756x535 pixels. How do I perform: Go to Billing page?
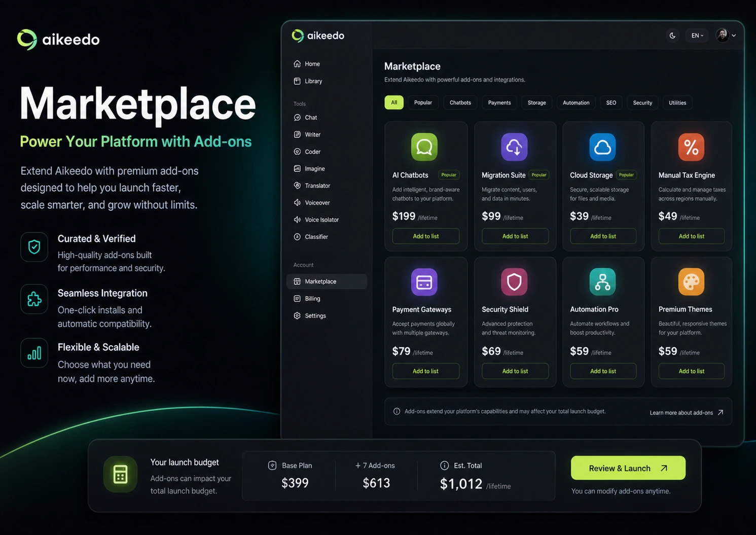coord(307,299)
